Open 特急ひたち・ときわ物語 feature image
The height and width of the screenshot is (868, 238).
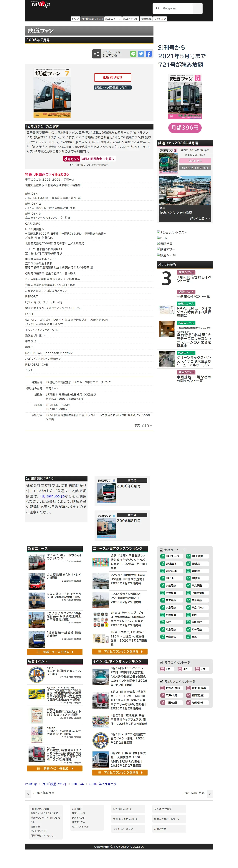pyautogui.click(x=185, y=190)
